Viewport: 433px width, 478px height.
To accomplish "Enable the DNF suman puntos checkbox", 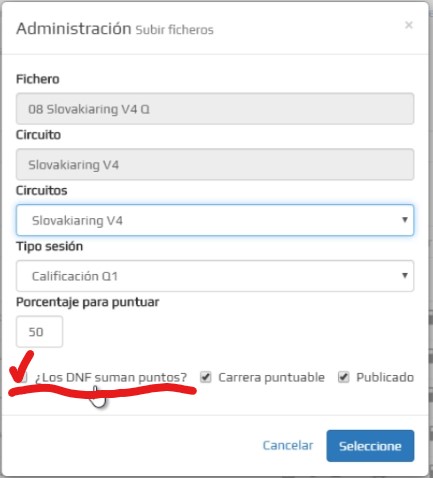I will (x=23, y=378).
